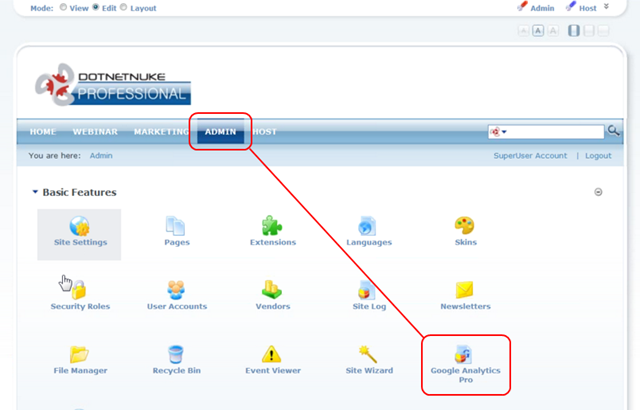
Task: Click Admin link in control panel
Action: pyautogui.click(x=542, y=8)
